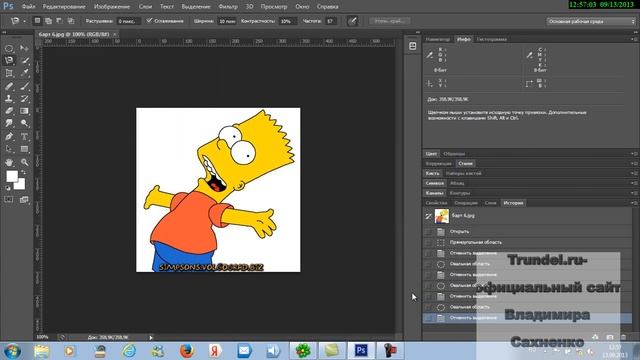Toggle tablet pen pressure for width
Viewport: 640px width, 360px height.
coord(352,21)
